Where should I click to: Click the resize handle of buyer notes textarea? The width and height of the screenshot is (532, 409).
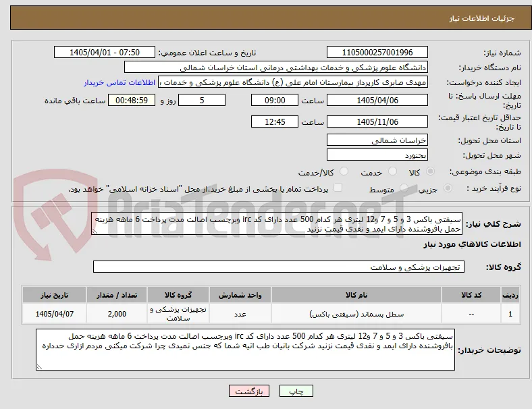point(39,367)
